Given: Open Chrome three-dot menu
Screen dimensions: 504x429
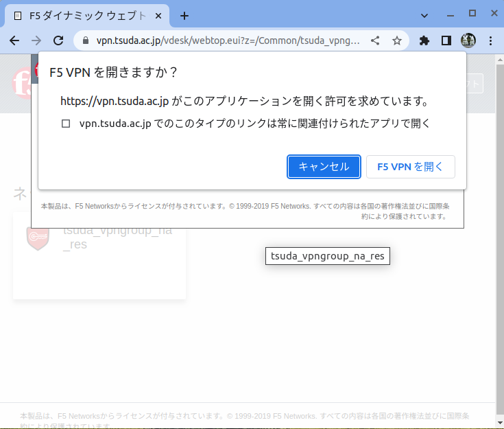Looking at the screenshot, I should 490,40.
